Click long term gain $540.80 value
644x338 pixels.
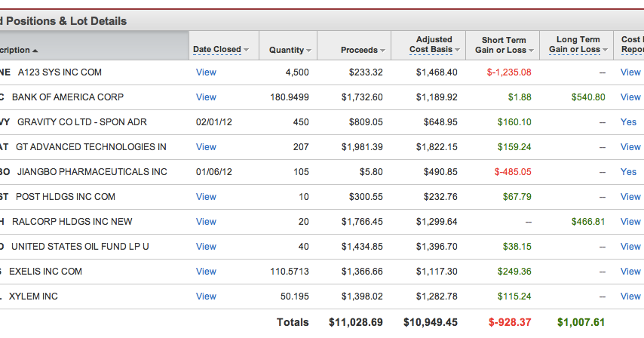tap(588, 97)
